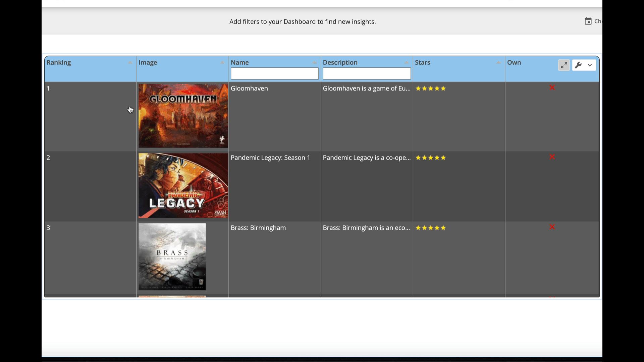This screenshot has width=644, height=362.
Task: Select the Pandemic Legacy cover image
Action: point(183,185)
